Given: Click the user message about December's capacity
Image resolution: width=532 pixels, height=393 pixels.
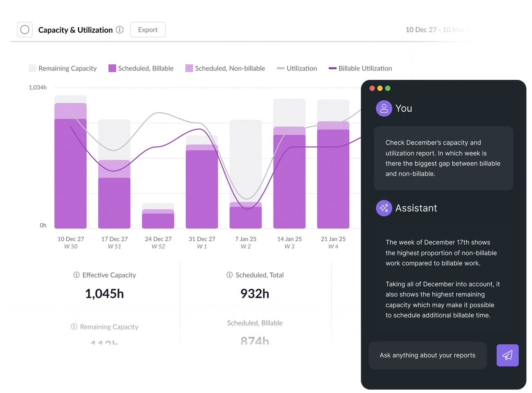Looking at the screenshot, I should point(443,158).
